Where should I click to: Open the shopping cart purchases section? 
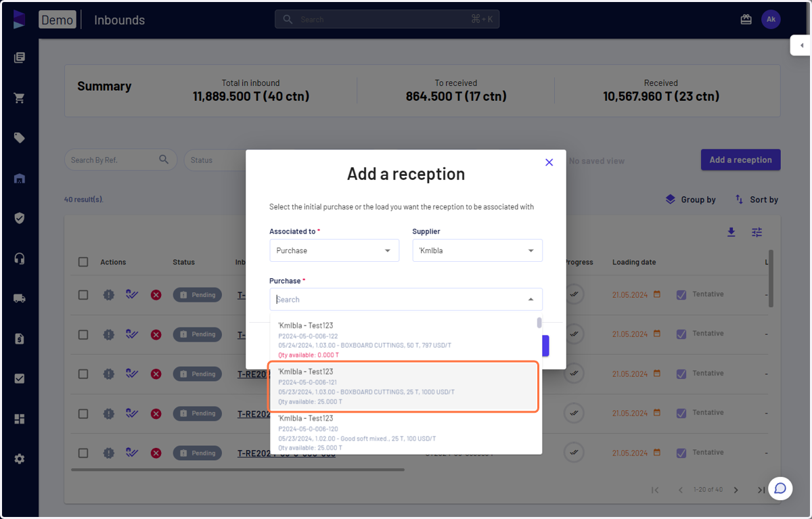point(19,98)
